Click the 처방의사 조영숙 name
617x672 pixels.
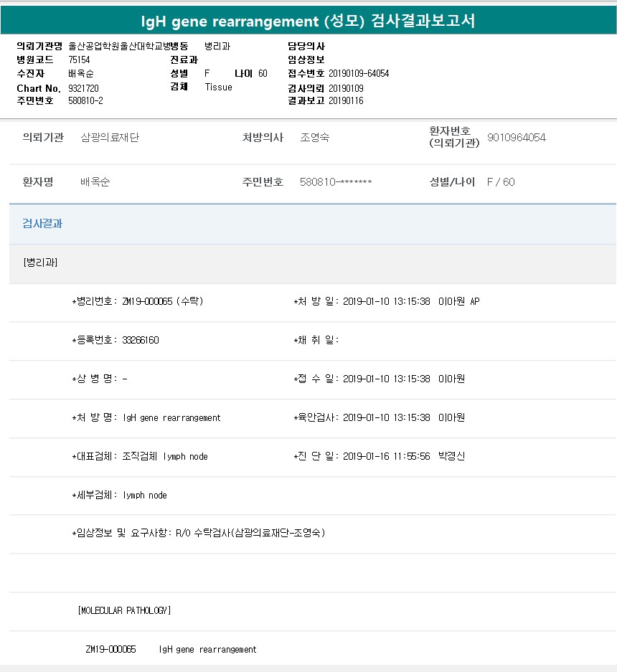coord(314,138)
